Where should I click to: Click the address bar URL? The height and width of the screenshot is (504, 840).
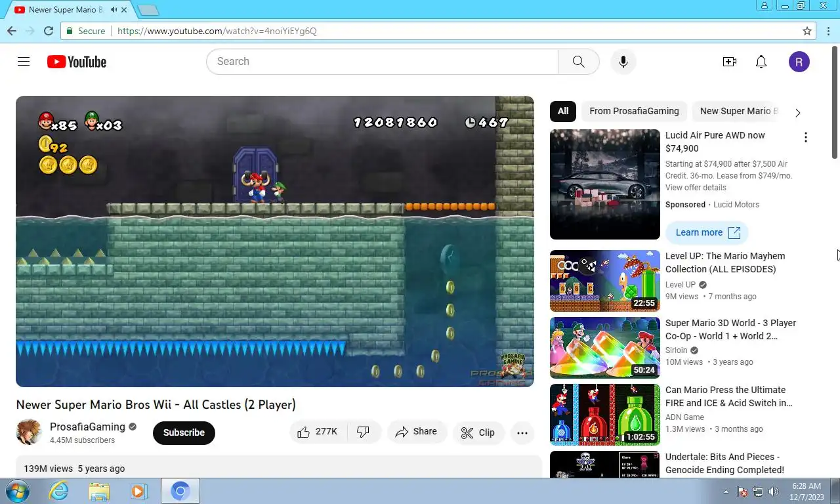[x=217, y=31]
